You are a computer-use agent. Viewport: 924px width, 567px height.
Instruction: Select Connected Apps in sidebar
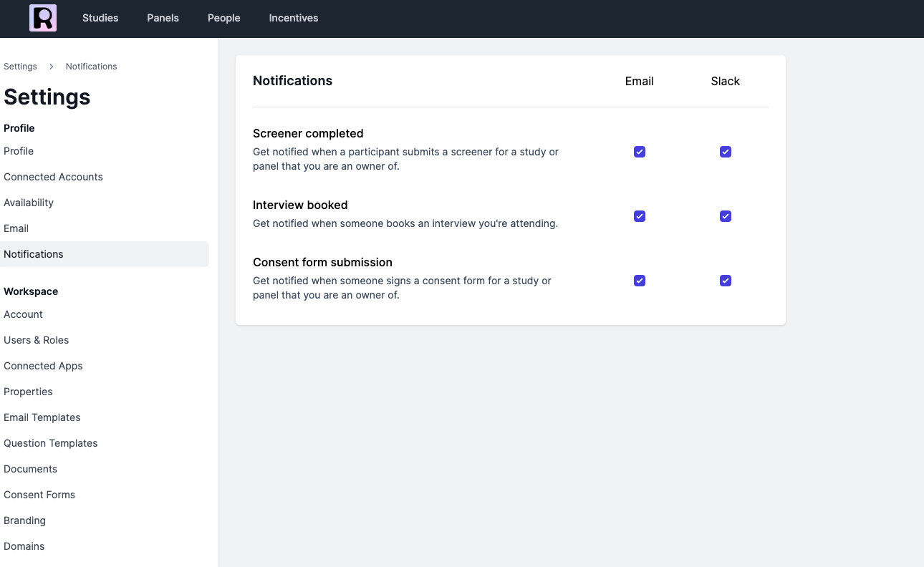click(x=43, y=366)
